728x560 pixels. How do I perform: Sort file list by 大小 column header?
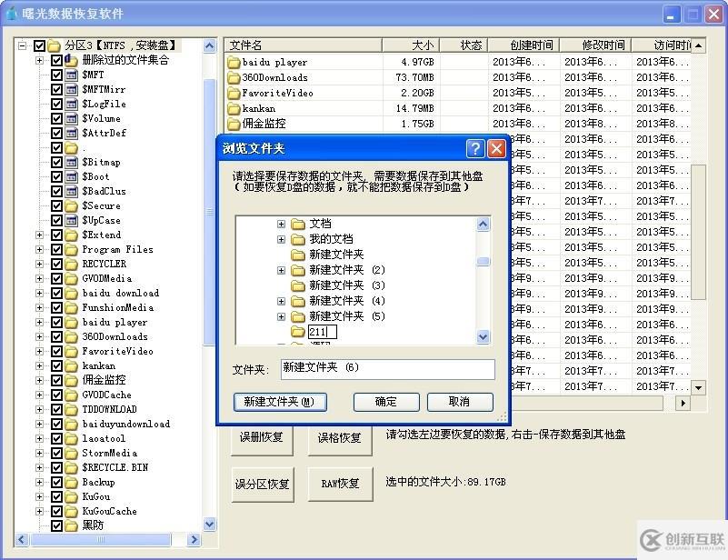click(411, 45)
